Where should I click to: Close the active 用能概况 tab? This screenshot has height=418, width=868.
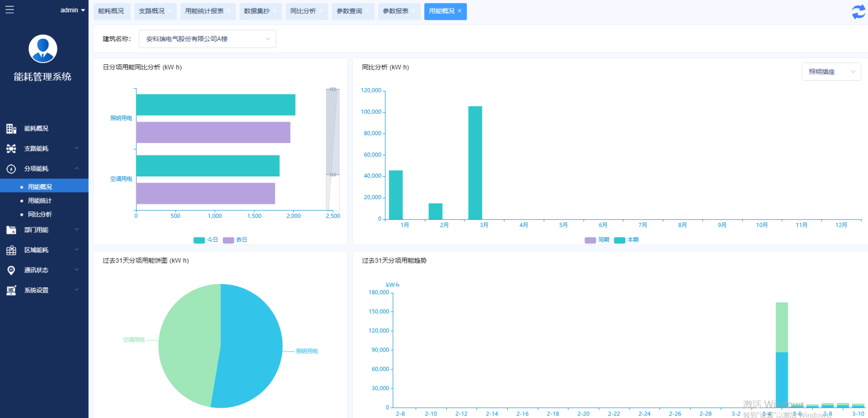pyautogui.click(x=460, y=11)
